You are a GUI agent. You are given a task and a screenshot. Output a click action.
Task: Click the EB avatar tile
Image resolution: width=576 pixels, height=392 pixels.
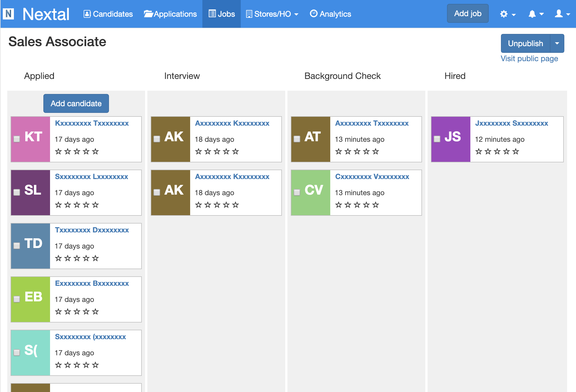tap(31, 299)
